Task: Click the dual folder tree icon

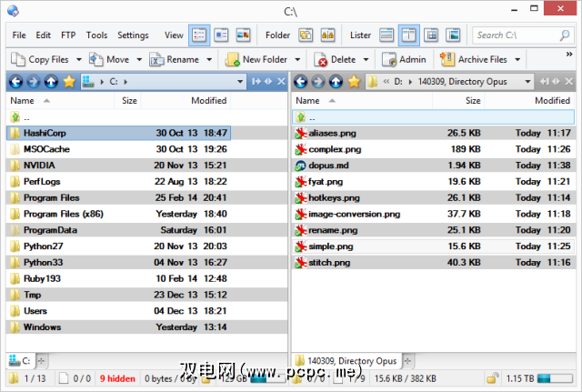Action: click(x=327, y=35)
